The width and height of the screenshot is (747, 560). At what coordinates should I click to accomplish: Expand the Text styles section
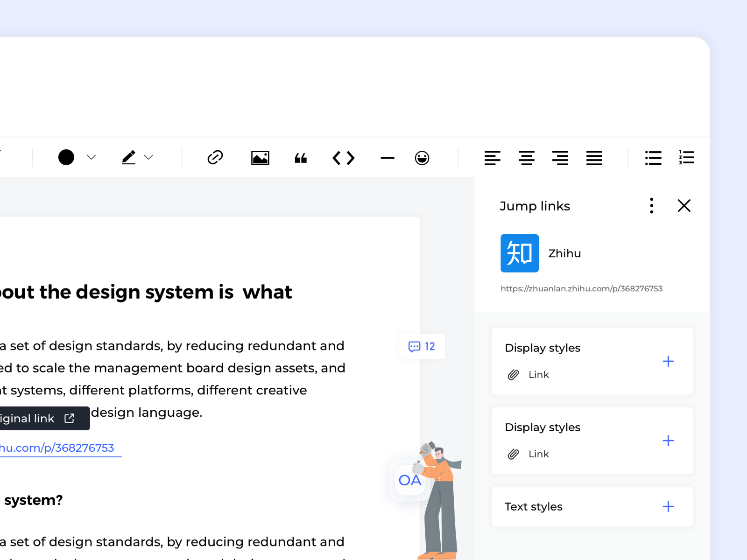point(668,506)
